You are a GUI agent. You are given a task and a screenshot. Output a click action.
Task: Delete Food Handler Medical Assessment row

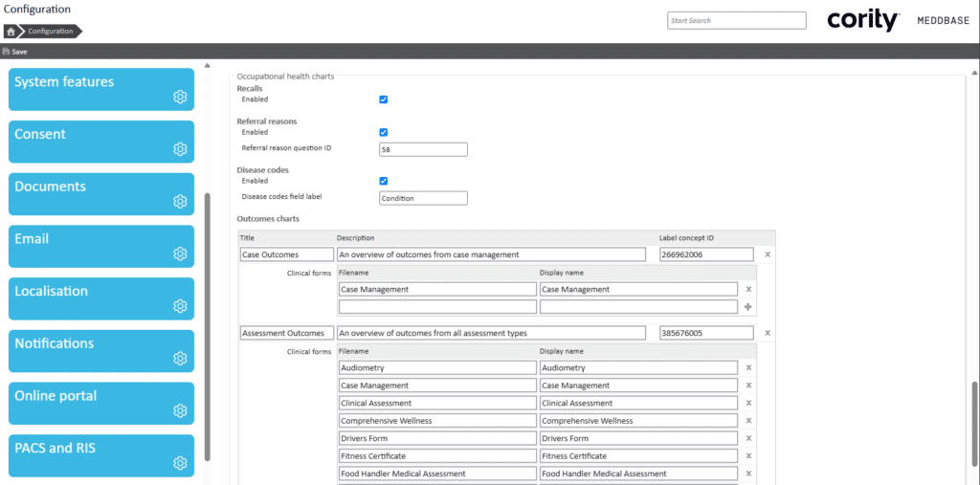748,474
